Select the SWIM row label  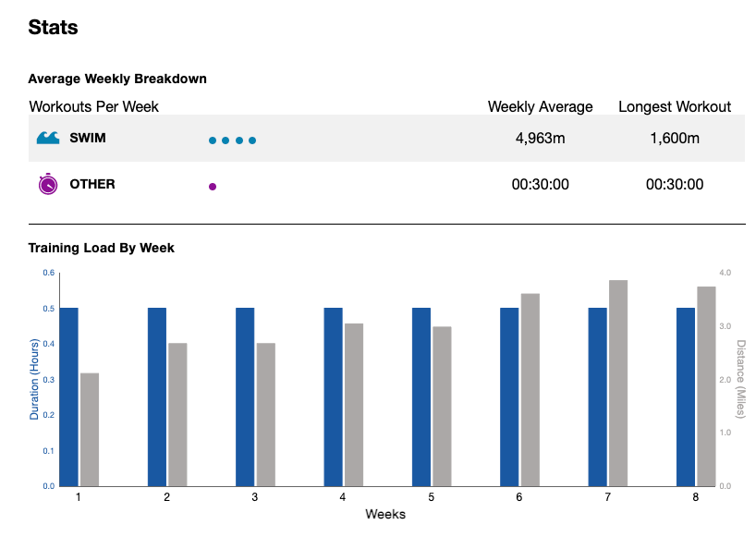pyautogui.click(x=89, y=139)
